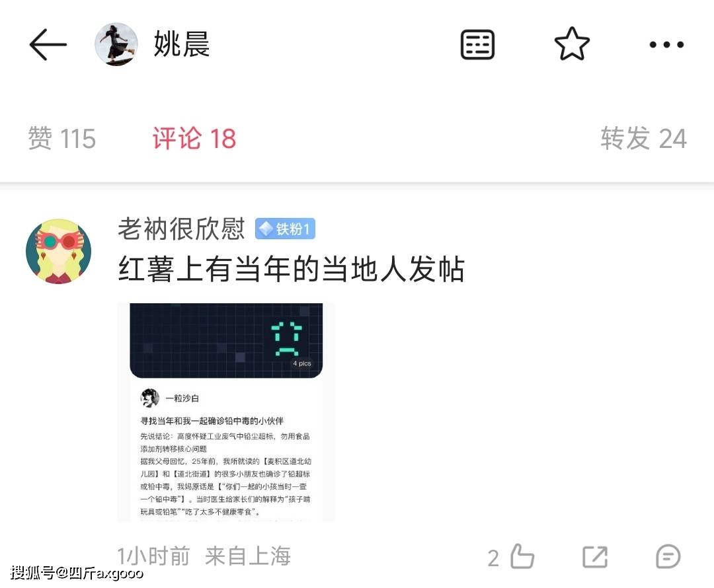Switch to the 转发 24 tab
Viewport: 714px width, 588px height.
643,138
